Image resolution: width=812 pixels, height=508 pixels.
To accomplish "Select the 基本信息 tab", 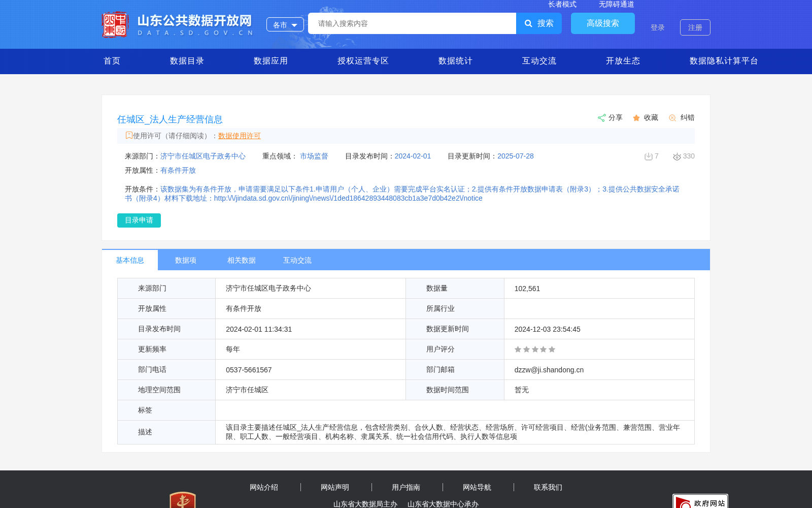I will 130,260.
